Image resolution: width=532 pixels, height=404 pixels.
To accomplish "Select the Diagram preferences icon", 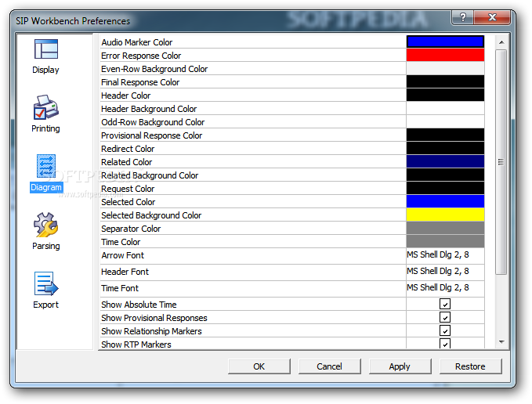I will tap(46, 173).
